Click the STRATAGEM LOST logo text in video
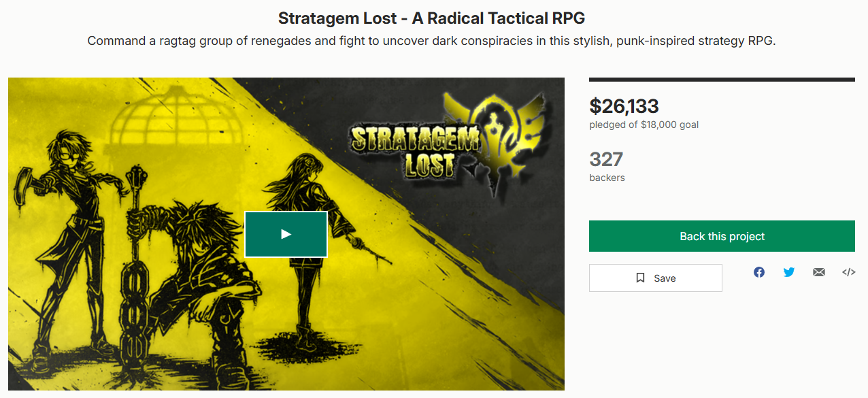 click(415, 150)
